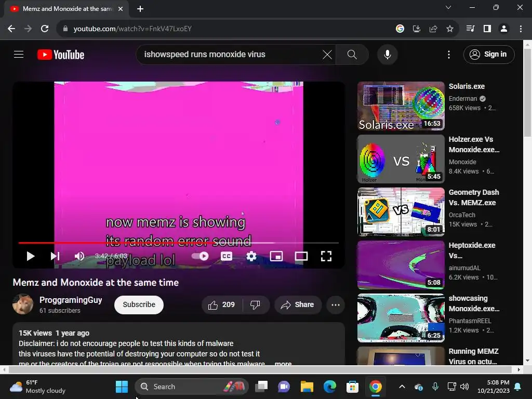Screen dimensions: 532x399
Task: Open the YouTube guide hamburger menu
Action: coord(19,54)
